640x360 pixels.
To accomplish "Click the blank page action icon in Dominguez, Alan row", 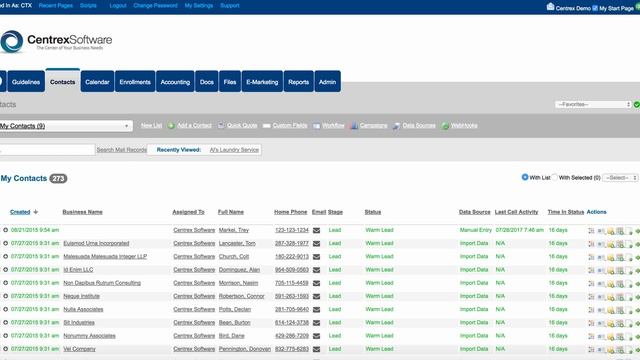I will (x=629, y=271).
